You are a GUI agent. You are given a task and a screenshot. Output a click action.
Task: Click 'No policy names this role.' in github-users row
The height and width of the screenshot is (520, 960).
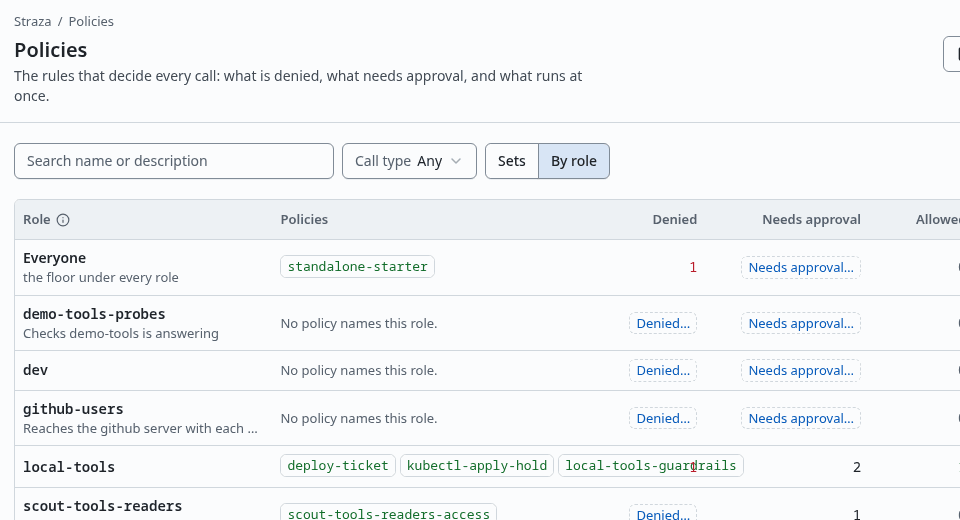pyautogui.click(x=359, y=418)
